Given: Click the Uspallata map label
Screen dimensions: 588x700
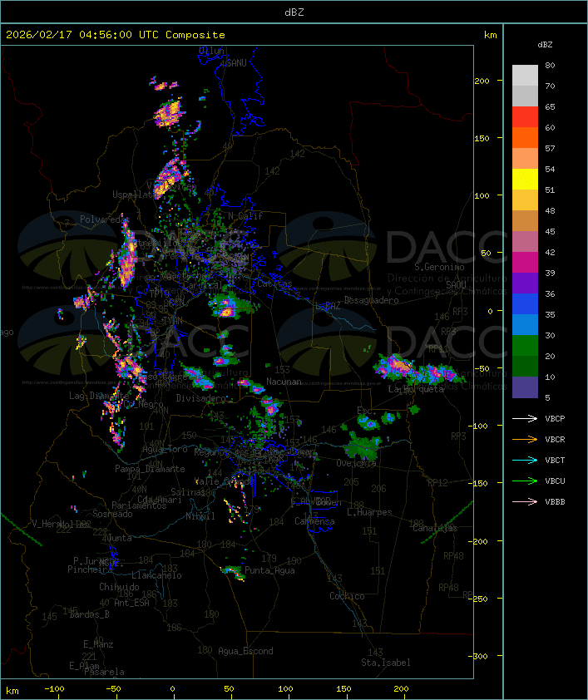Looking at the screenshot, I should [x=135, y=195].
